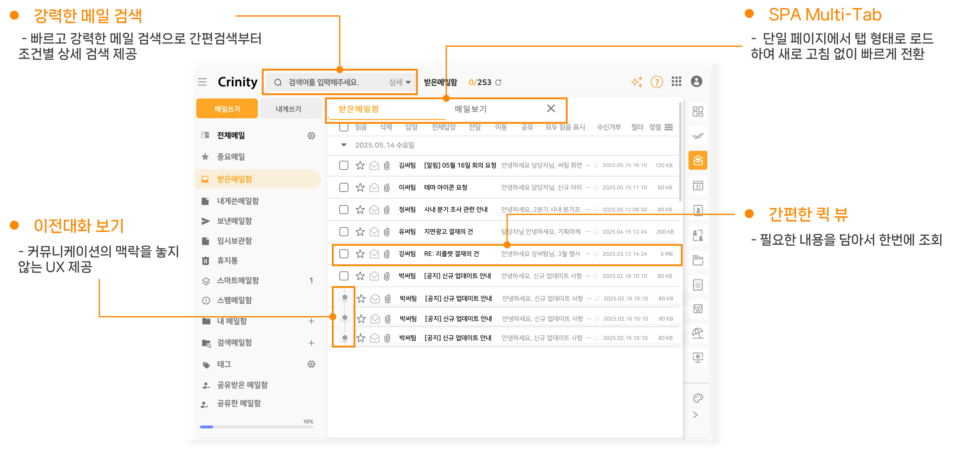Click settings gear next to 전체메일
The height and width of the screenshot is (449, 980).
coord(311,136)
